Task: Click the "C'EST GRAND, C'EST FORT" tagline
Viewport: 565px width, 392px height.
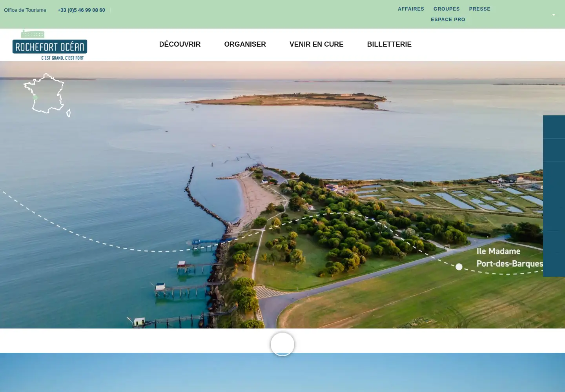Action: pyautogui.click(x=63, y=58)
